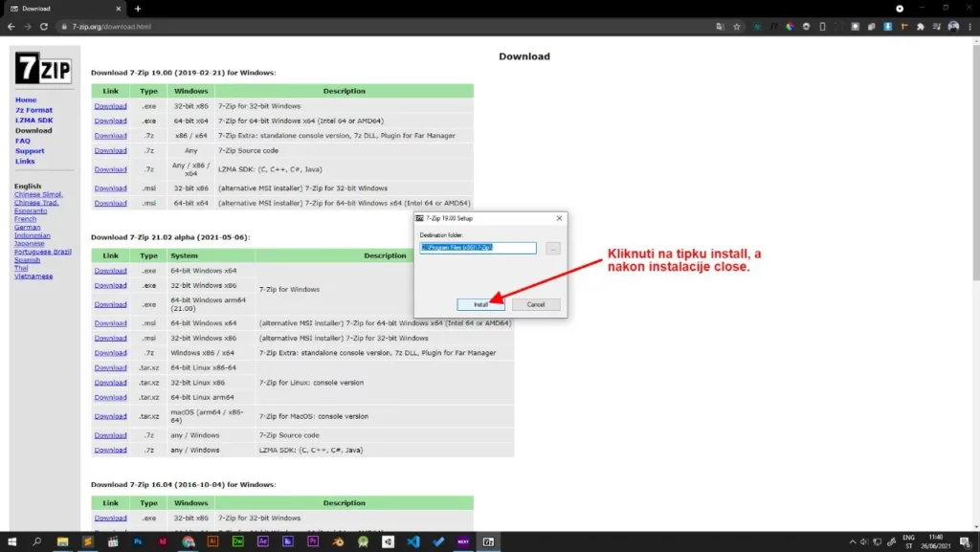Screen dimensions: 980x552
Task: Open Unity from the taskbar
Action: point(389,542)
